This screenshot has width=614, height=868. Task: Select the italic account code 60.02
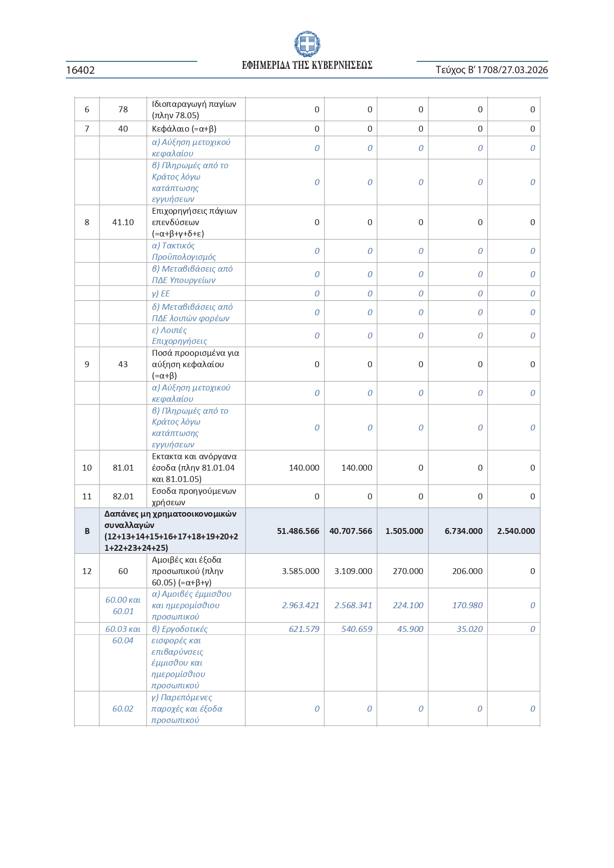tap(123, 709)
